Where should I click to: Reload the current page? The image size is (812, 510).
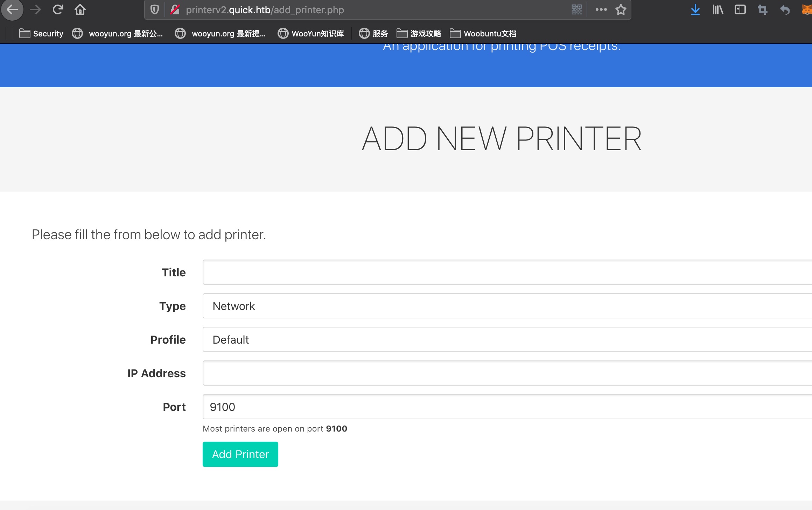pyautogui.click(x=58, y=10)
